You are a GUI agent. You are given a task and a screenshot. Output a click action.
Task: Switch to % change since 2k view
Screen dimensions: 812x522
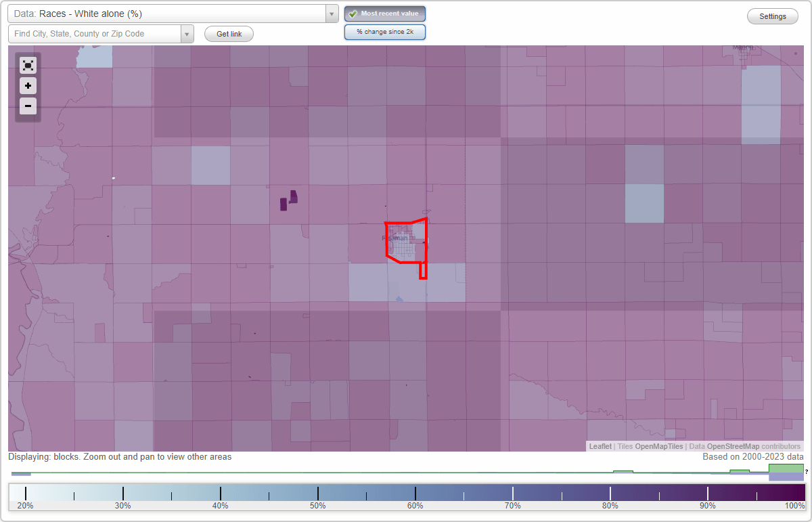pos(385,31)
